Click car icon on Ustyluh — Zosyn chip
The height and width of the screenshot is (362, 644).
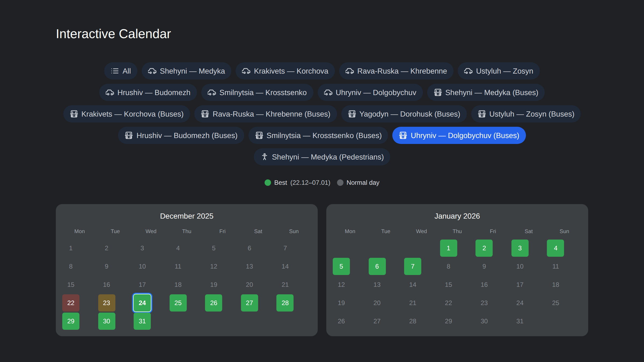click(x=468, y=71)
